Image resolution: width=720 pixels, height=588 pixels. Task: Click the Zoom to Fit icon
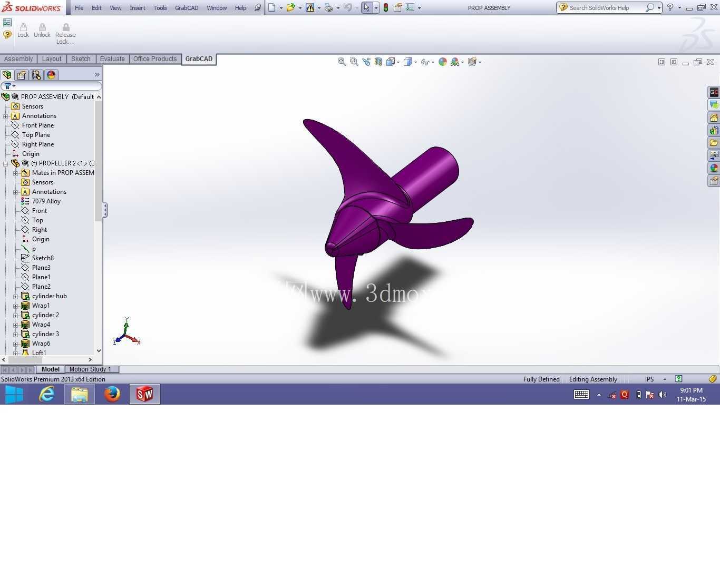[342, 62]
